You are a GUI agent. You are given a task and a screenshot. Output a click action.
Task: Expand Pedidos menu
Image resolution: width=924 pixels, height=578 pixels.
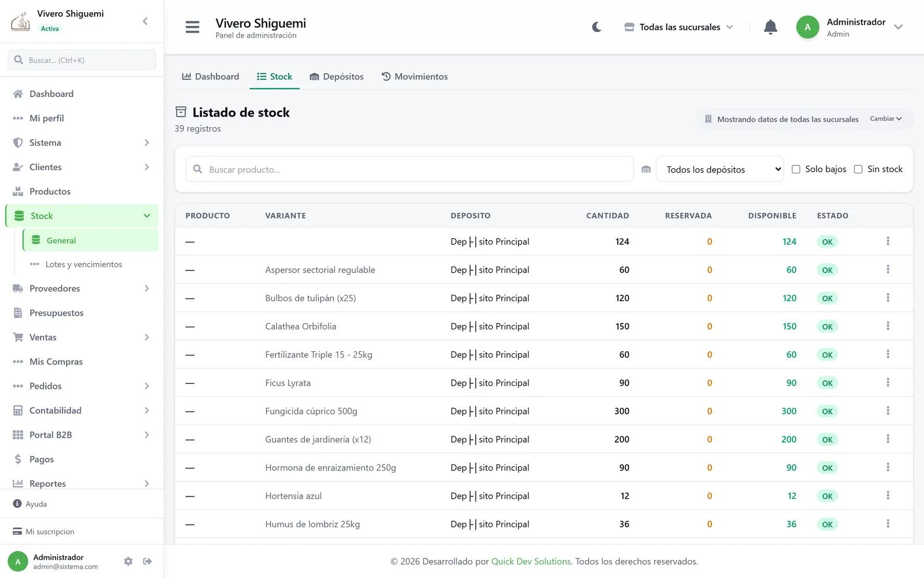(82, 386)
